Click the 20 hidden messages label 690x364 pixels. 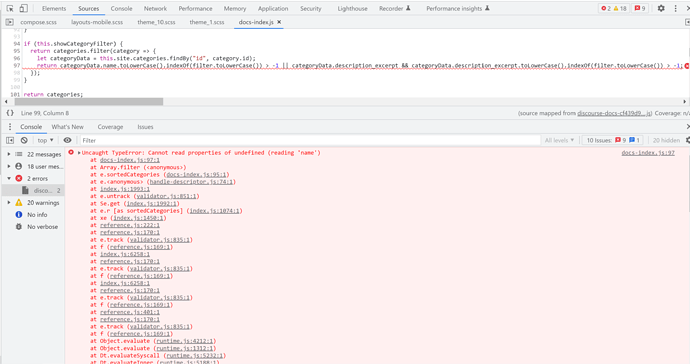[x=666, y=140]
